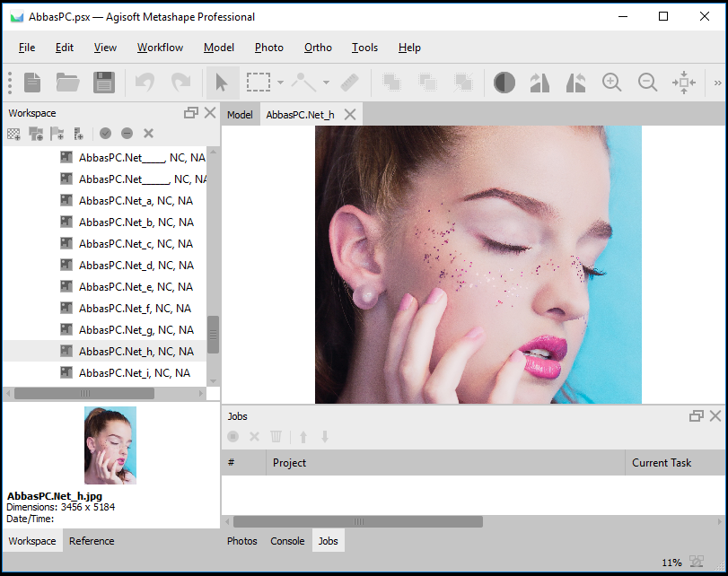This screenshot has width=728, height=576.
Task: Toggle image brightness half-circle icon
Action: (504, 83)
